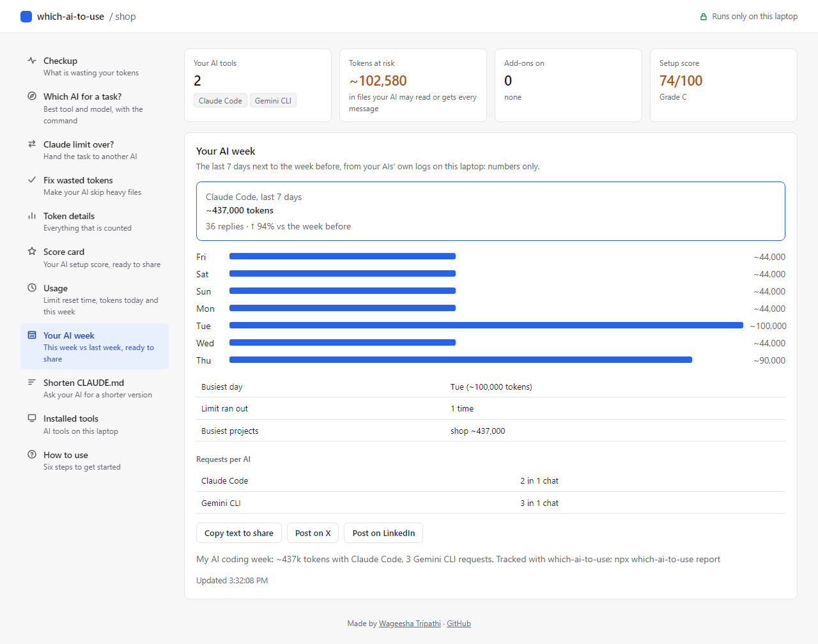Click the calendar icon for Your AI week

pos(32,335)
